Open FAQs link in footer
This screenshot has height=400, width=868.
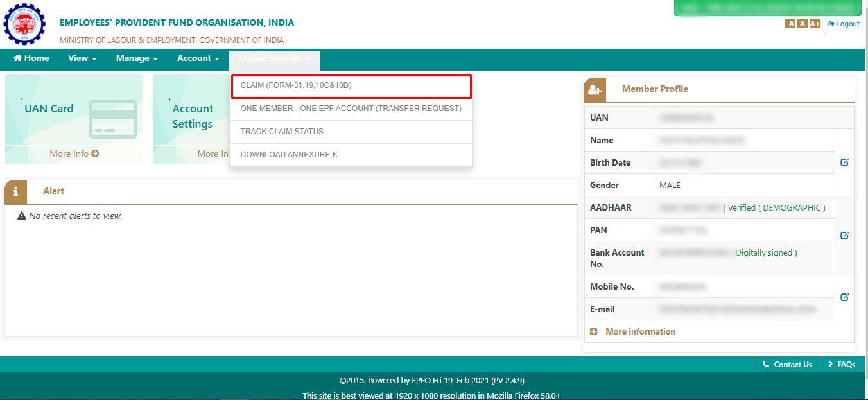[842, 365]
